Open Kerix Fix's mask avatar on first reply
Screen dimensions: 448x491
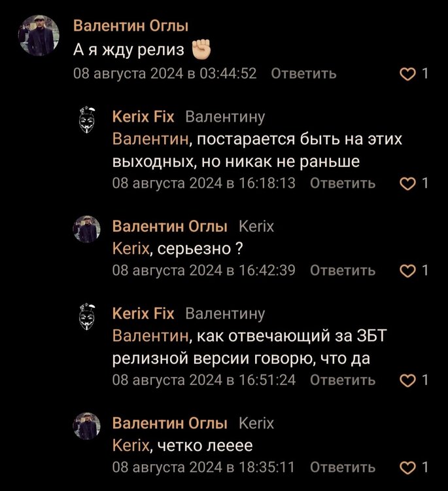86,120
